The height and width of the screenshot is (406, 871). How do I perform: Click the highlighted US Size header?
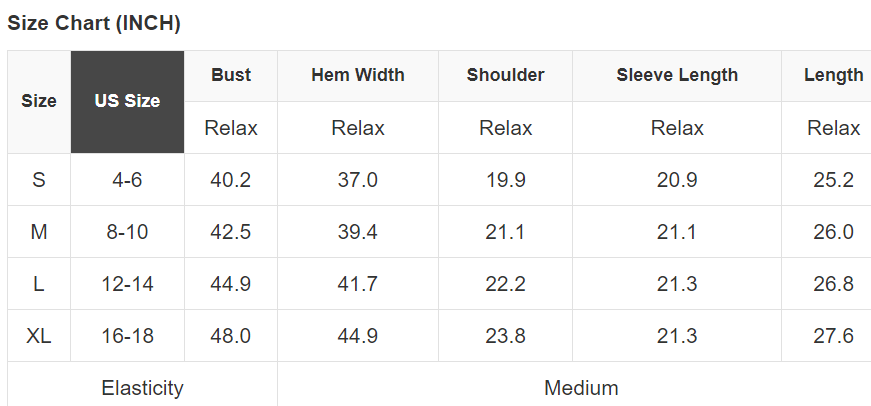(127, 101)
